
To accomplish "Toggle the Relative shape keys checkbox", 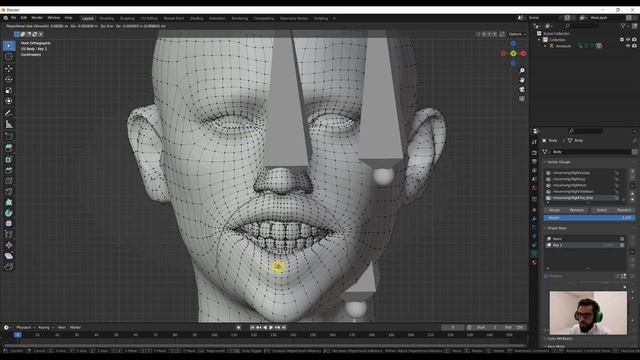I will (x=547, y=276).
